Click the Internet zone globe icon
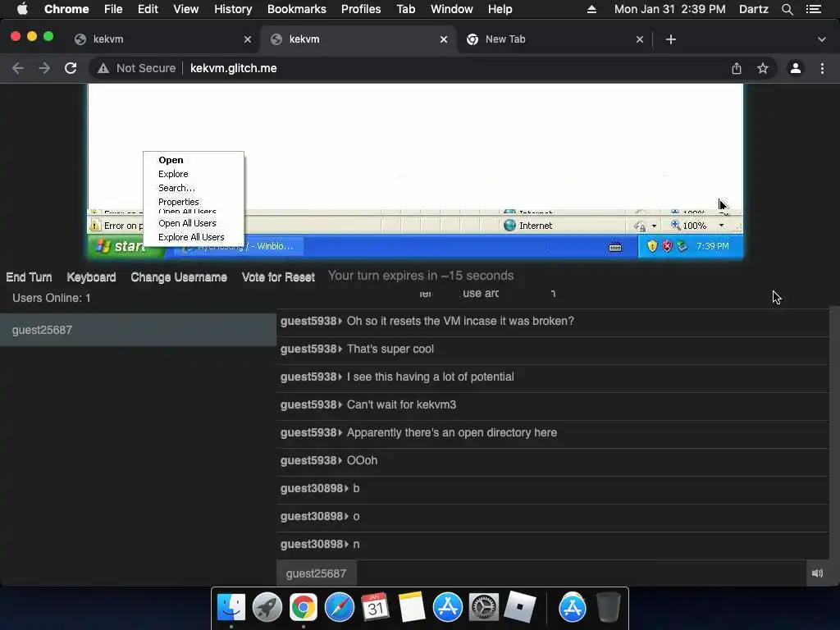 pyautogui.click(x=509, y=225)
